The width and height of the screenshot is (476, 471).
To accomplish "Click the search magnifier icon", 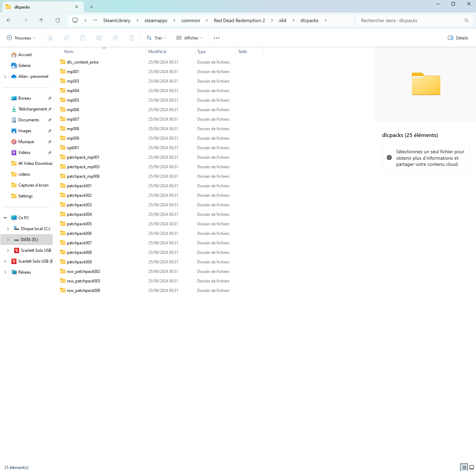I will (466, 20).
